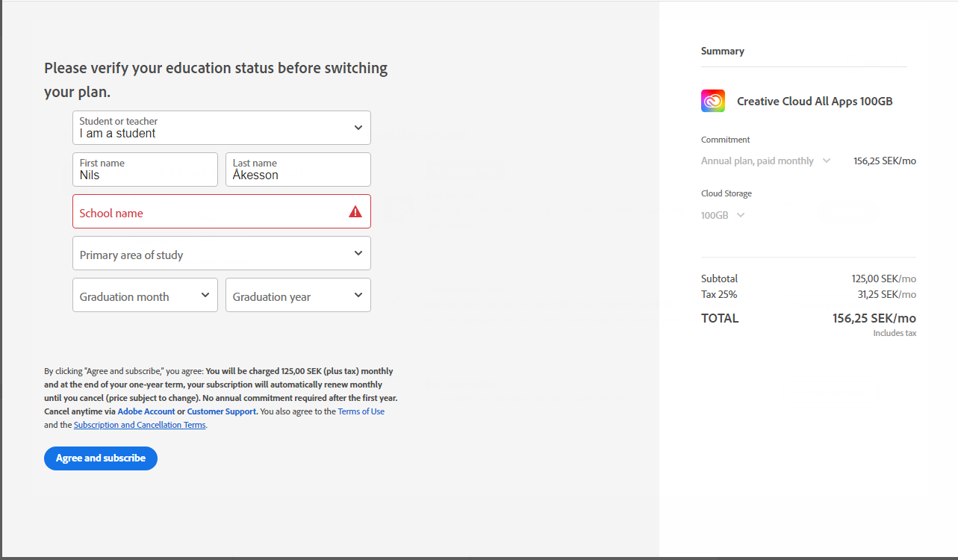
Task: Click the First name field showing Nils
Action: pyautogui.click(x=144, y=169)
